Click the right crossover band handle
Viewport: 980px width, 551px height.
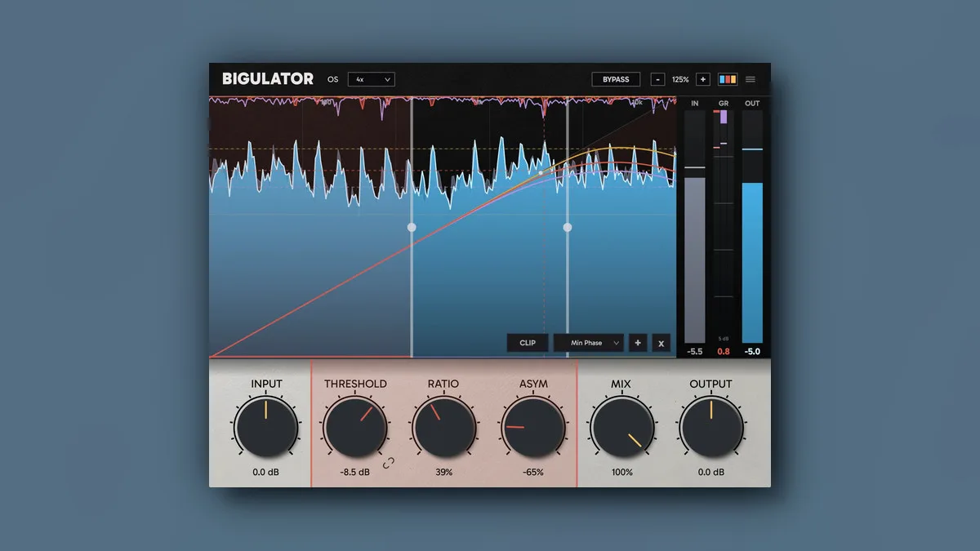coord(568,227)
